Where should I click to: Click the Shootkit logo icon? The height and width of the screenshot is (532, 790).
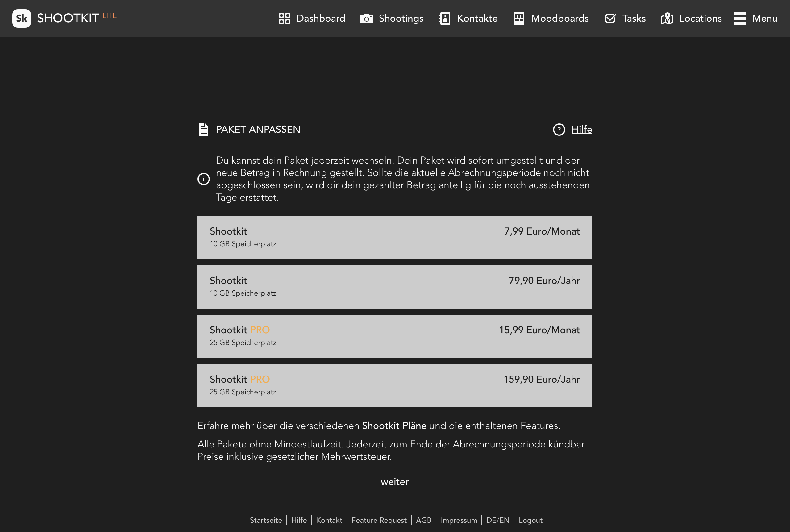[x=21, y=19]
